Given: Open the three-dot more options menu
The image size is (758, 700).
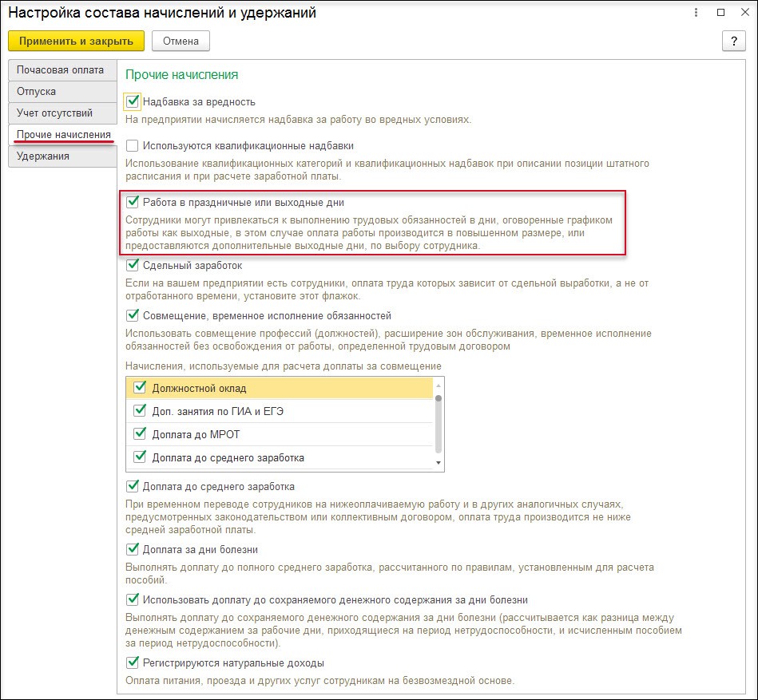Looking at the screenshot, I should pos(696,13).
